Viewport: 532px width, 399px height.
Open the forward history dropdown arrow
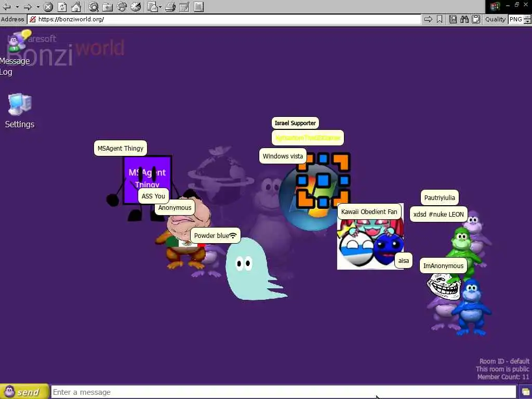coord(38,6)
